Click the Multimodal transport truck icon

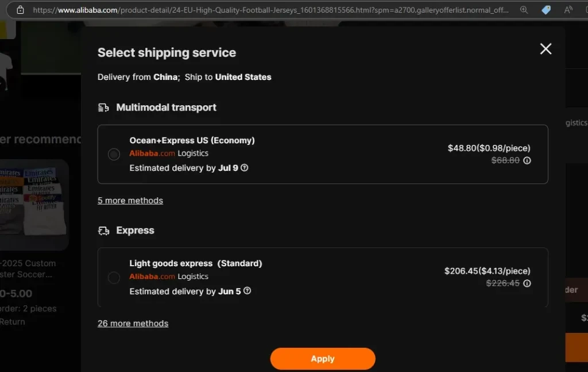click(x=103, y=108)
